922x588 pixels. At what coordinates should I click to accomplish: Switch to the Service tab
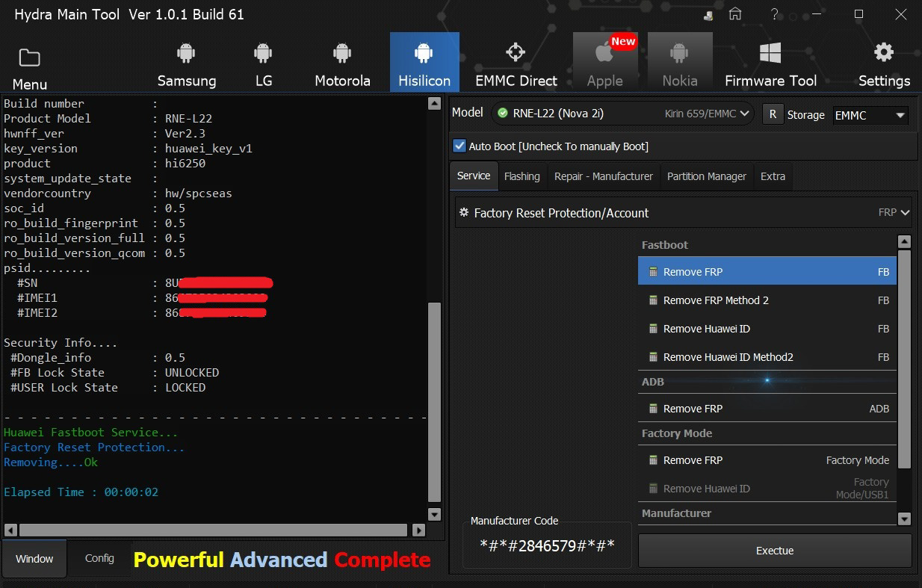tap(474, 176)
